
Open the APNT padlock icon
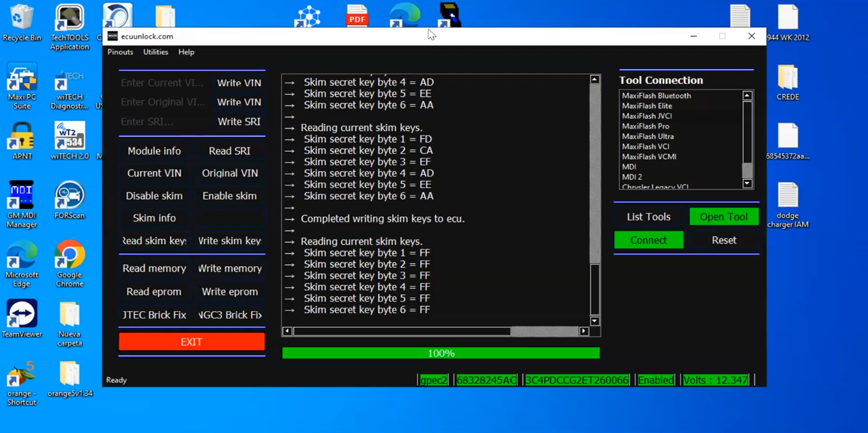pyautogui.click(x=21, y=140)
